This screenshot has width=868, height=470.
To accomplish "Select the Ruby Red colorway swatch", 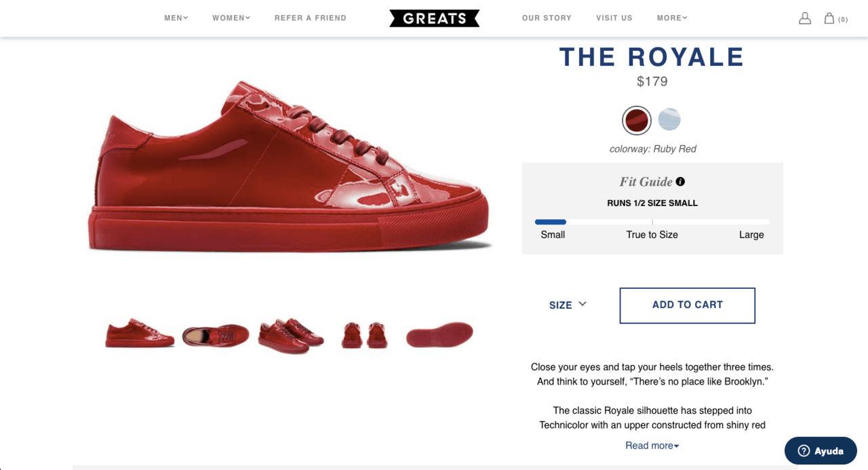I will click(637, 121).
